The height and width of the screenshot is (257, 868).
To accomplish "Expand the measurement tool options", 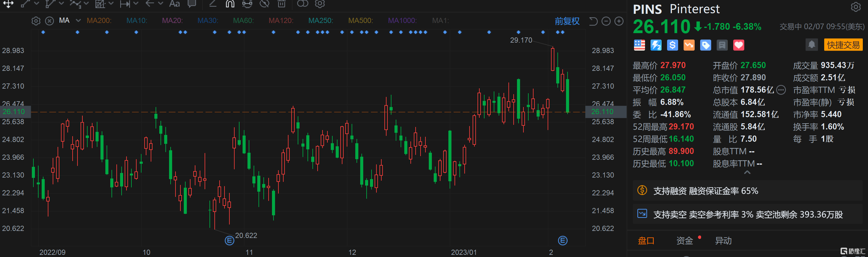I will (136, 4).
